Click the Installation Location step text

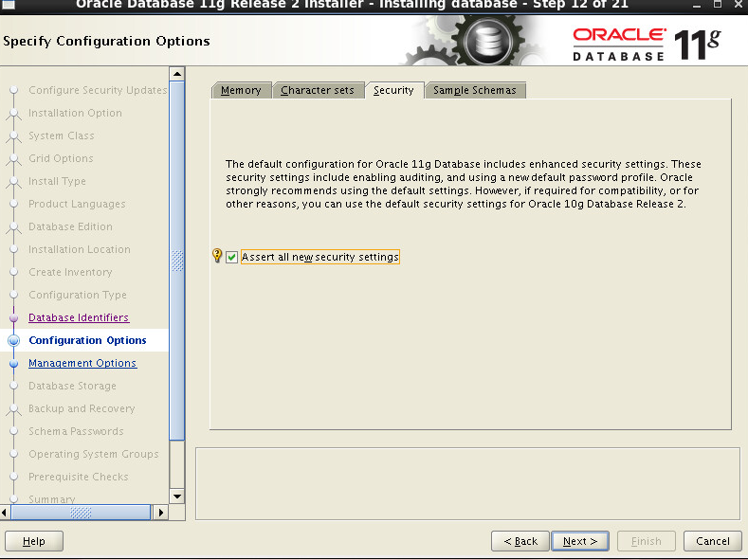click(x=80, y=249)
